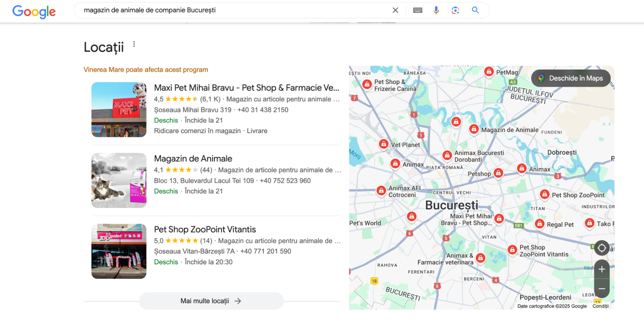Open Google Lens image search icon
The width and height of the screenshot is (644, 325).
pos(455,10)
